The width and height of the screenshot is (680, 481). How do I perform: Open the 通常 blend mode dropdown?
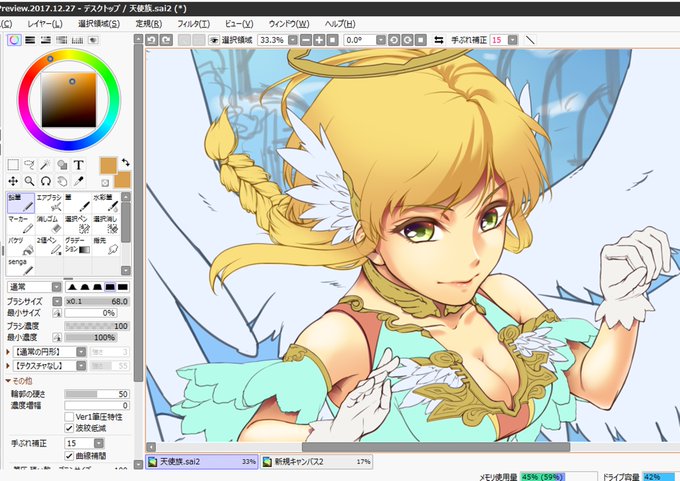point(35,287)
